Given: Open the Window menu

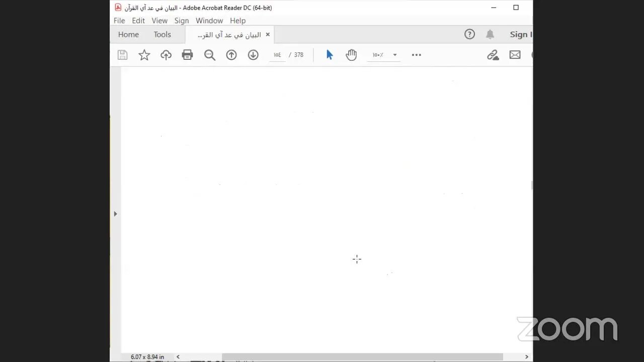Looking at the screenshot, I should pos(209,21).
